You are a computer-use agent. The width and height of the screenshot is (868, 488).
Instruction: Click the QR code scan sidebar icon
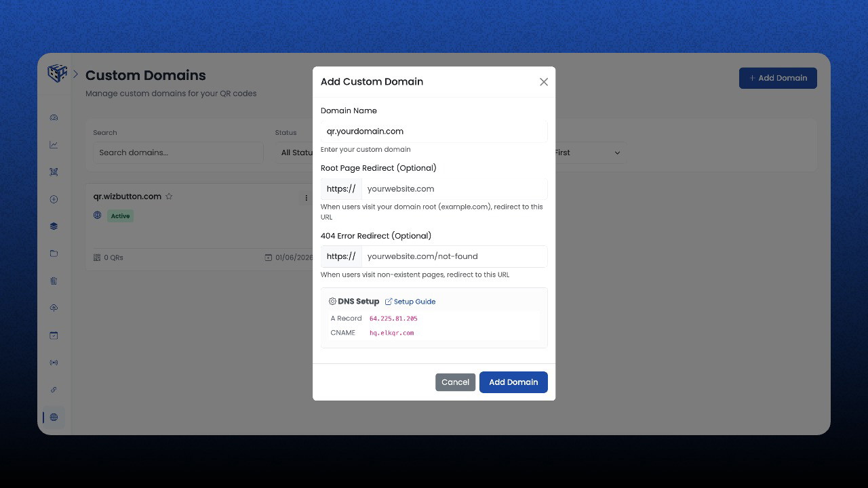tap(54, 172)
